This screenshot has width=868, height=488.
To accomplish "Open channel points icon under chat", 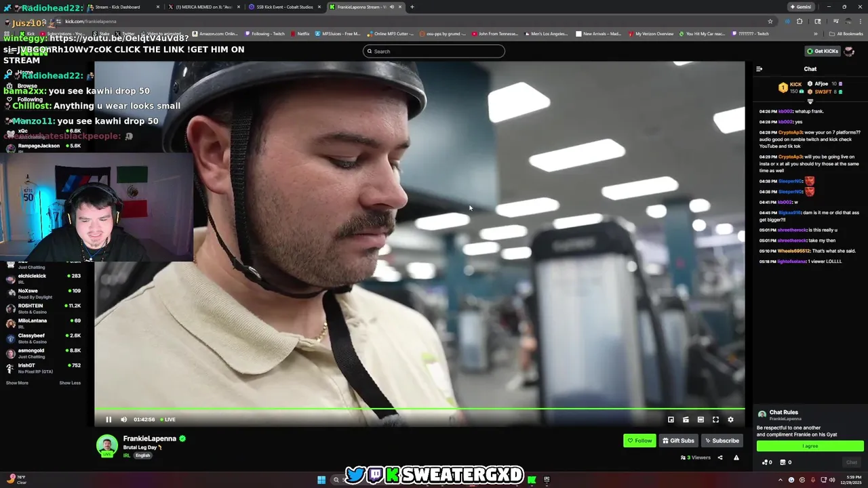I will (767, 462).
